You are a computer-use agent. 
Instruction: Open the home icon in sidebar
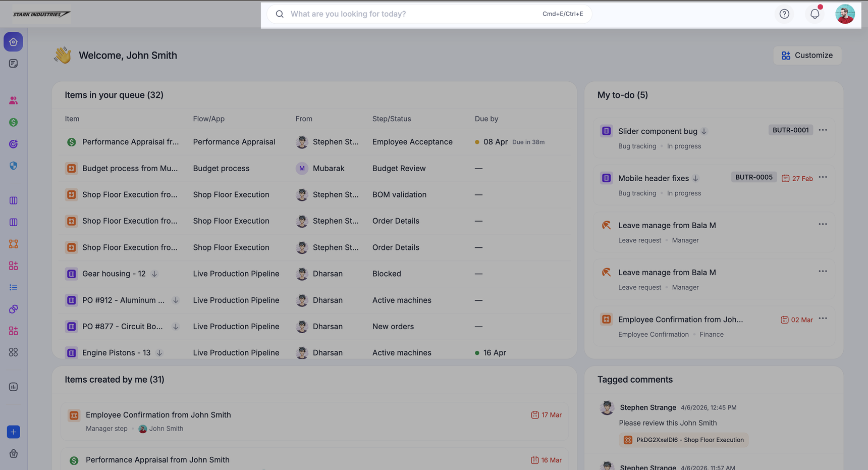(13, 42)
